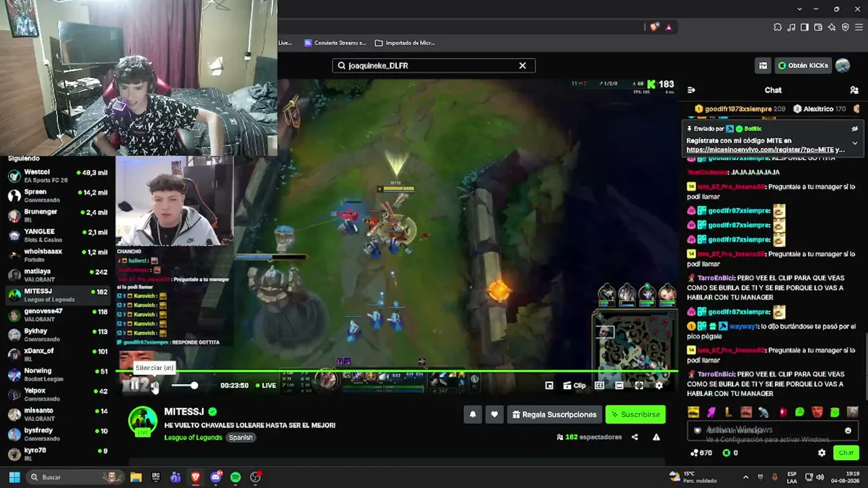Open the Brave VPN shield icon
Image resolution: width=868 pixels, height=488 pixels.
click(x=846, y=27)
